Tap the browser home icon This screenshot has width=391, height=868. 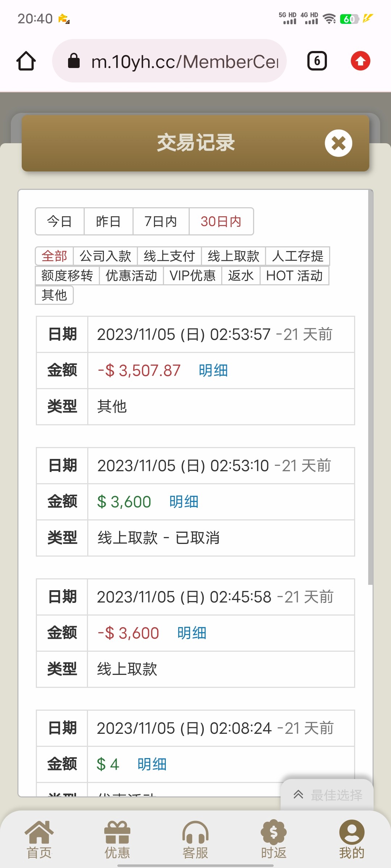tap(26, 61)
